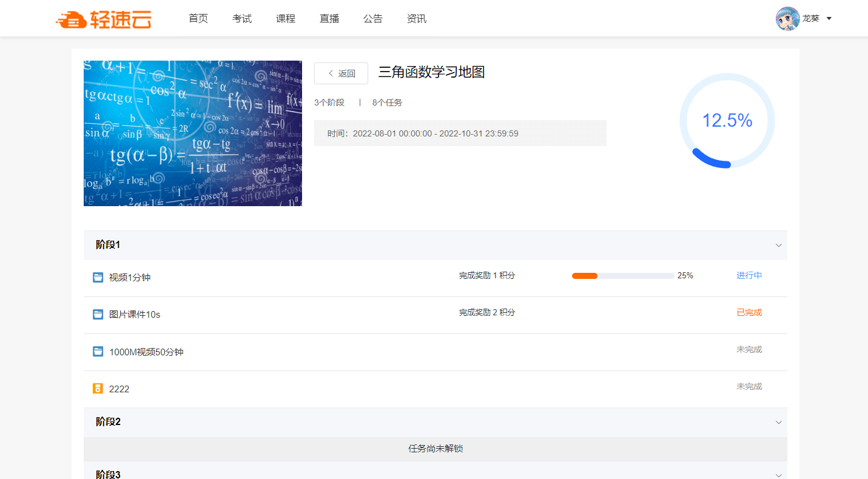Click the 完成奖励 1 积分 text

click(487, 275)
